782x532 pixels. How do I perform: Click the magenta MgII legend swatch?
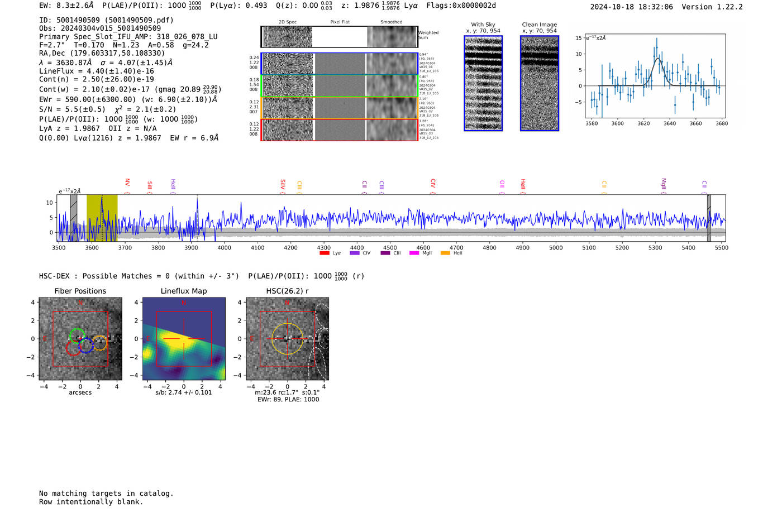coord(414,253)
